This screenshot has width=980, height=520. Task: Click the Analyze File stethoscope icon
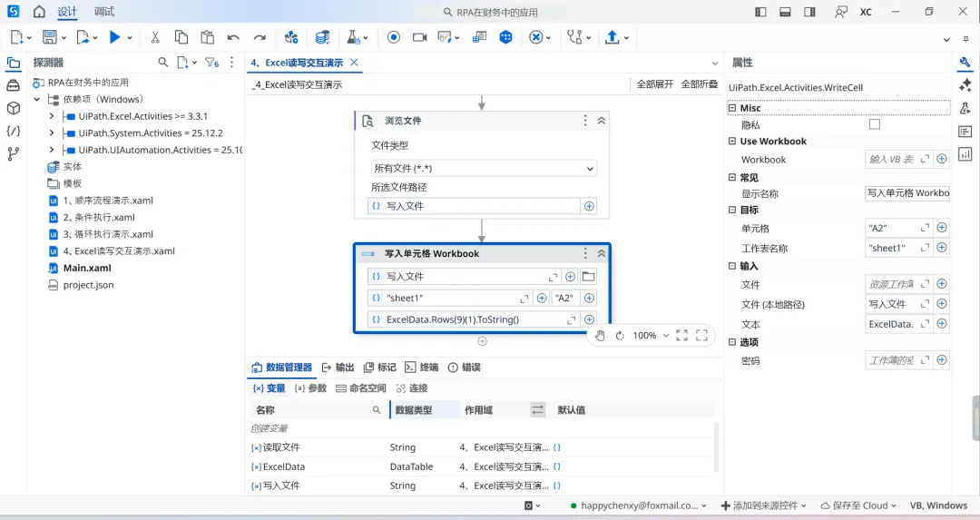coord(573,37)
